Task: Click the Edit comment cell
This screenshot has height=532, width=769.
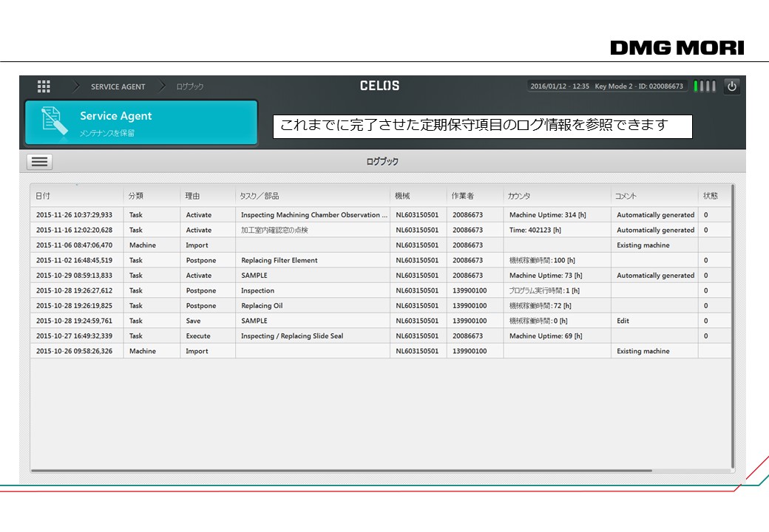Action: [x=654, y=321]
